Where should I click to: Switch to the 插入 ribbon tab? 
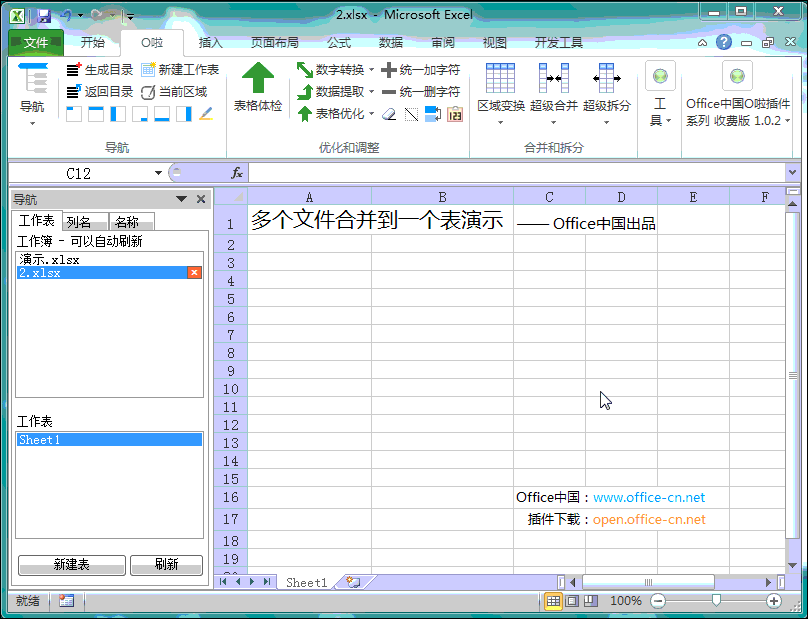[x=210, y=43]
